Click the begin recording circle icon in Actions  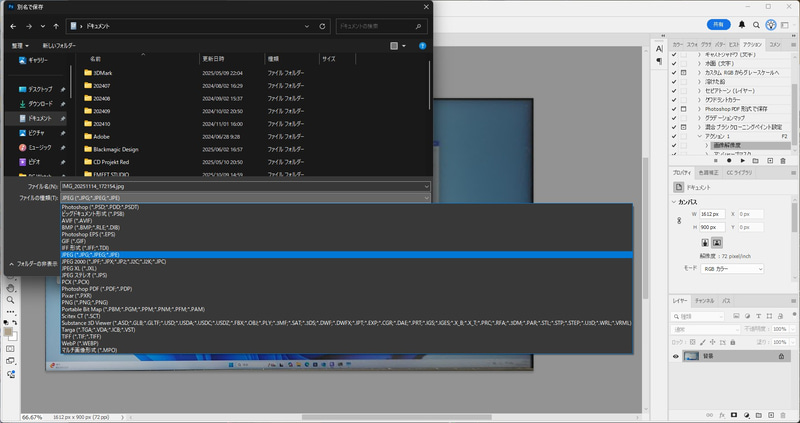[729, 161]
